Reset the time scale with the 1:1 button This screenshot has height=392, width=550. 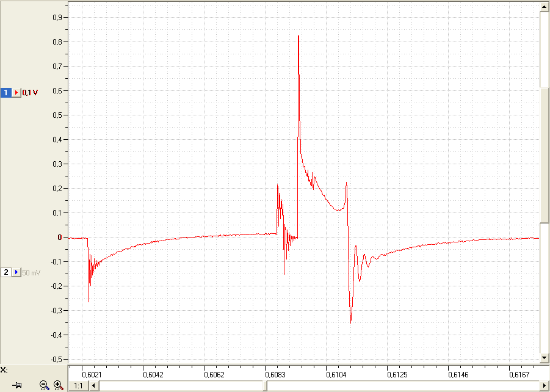[x=78, y=386]
